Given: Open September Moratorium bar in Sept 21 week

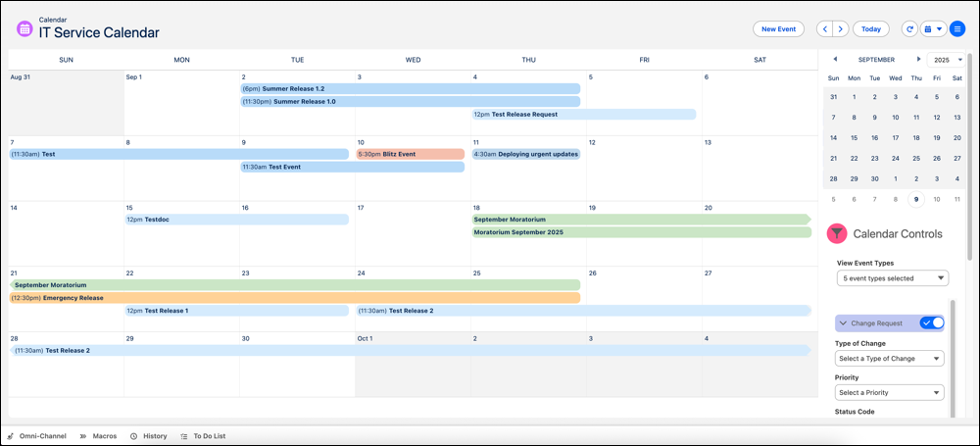Looking at the screenshot, I should tap(294, 284).
